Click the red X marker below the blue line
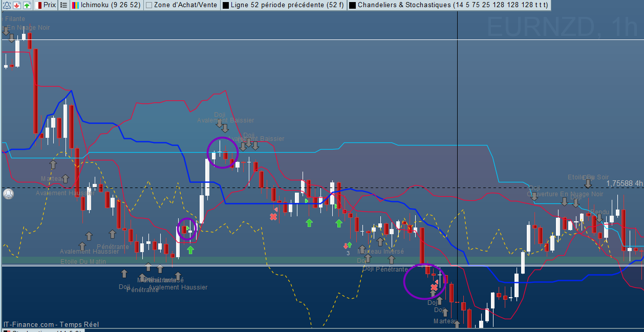 point(273,217)
